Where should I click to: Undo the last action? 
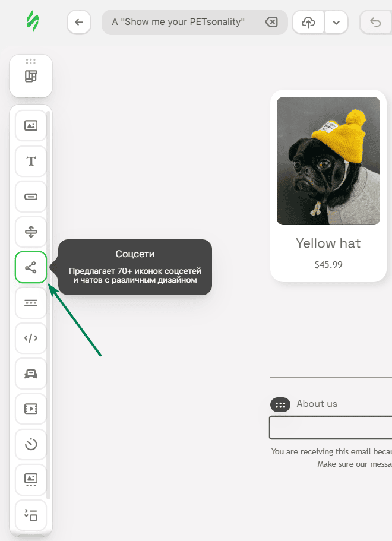(x=375, y=23)
